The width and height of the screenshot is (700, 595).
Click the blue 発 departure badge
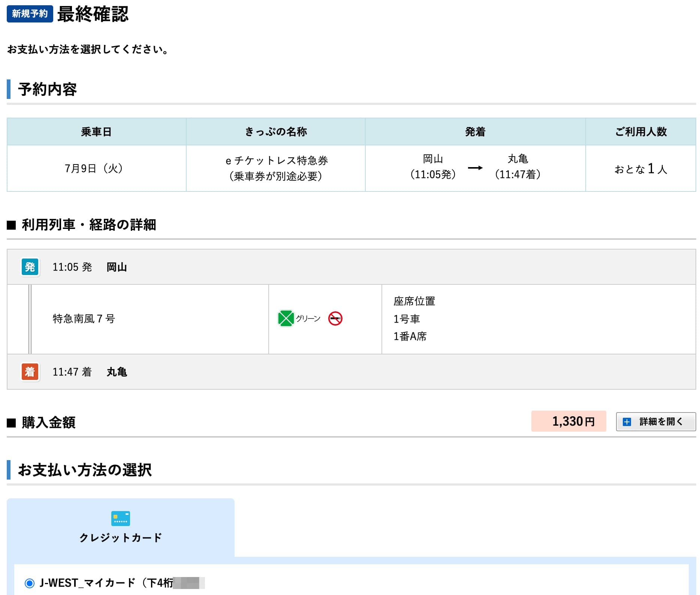[30, 267]
